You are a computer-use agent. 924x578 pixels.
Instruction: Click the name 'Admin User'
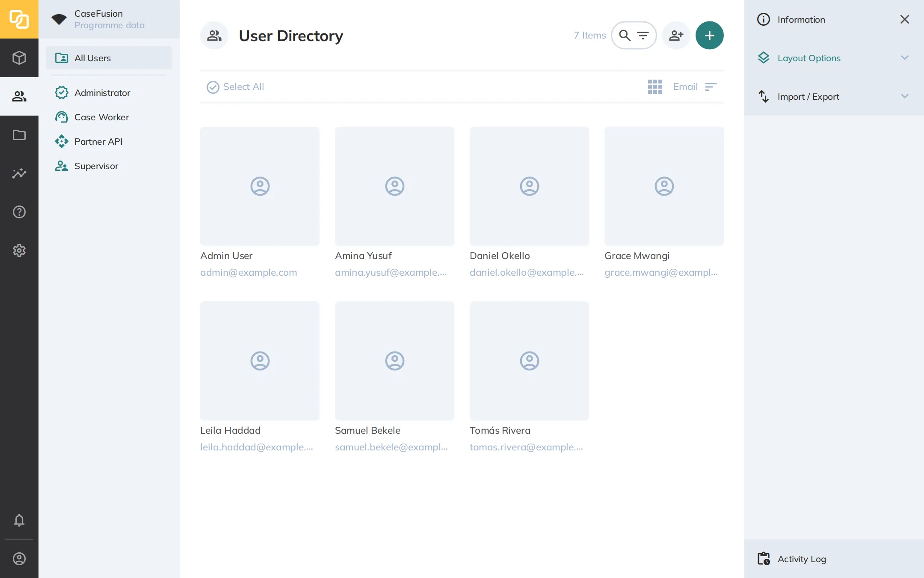click(226, 256)
